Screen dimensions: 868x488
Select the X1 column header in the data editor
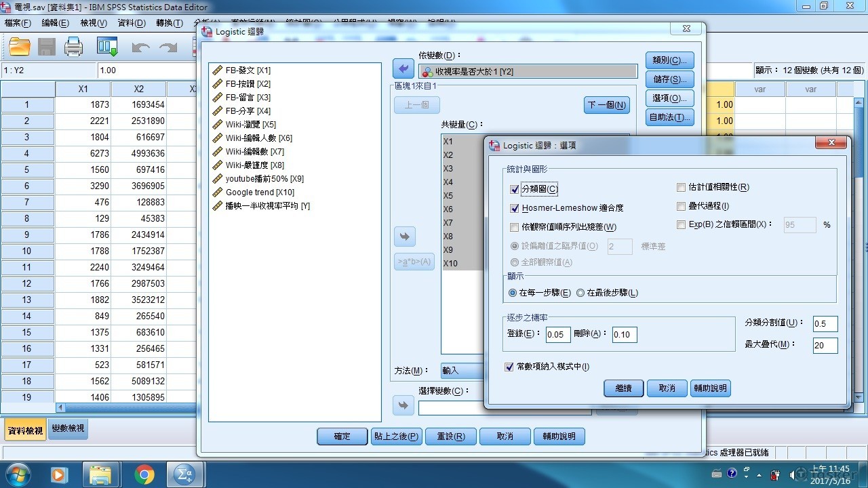click(83, 89)
